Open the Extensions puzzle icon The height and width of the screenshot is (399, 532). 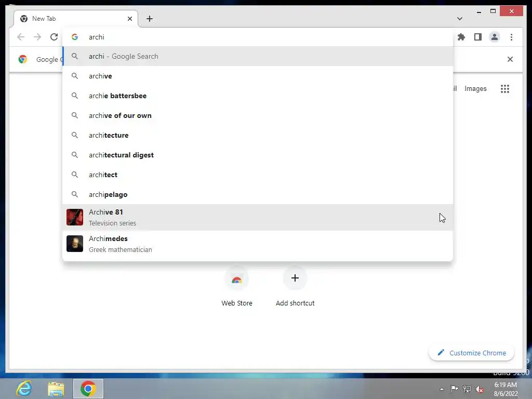pyautogui.click(x=461, y=37)
